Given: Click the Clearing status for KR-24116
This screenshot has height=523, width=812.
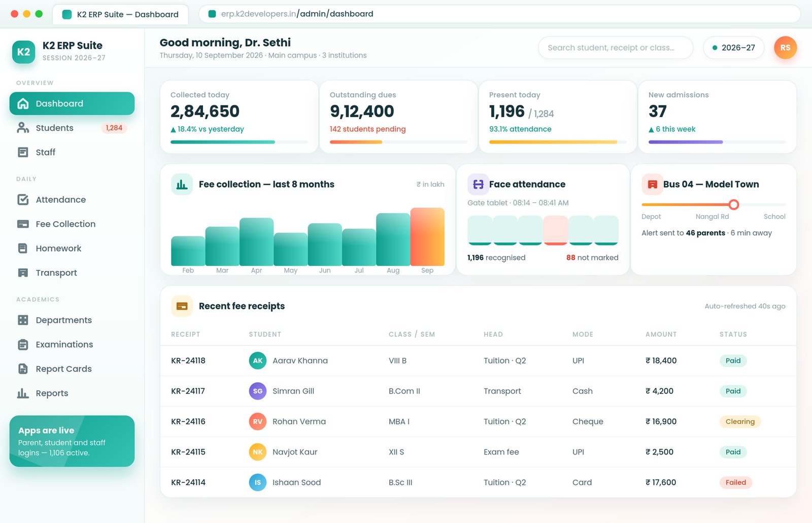Looking at the screenshot, I should click(740, 422).
